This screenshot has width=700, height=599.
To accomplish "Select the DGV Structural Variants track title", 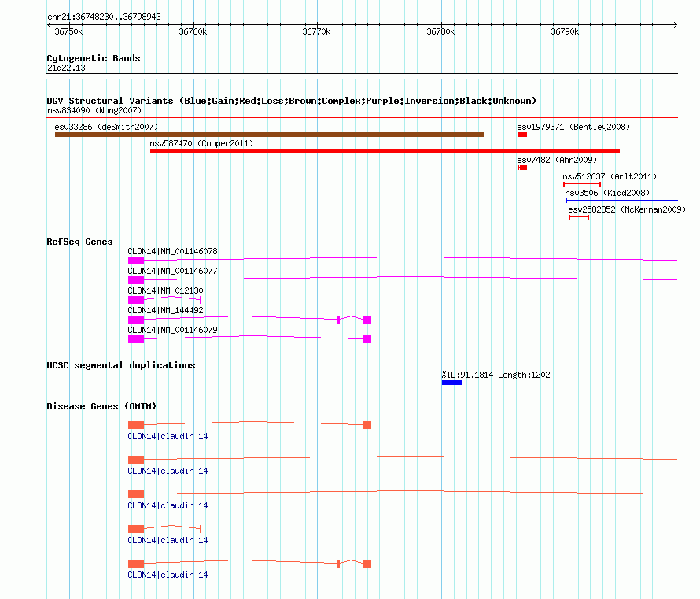I will pos(292,101).
